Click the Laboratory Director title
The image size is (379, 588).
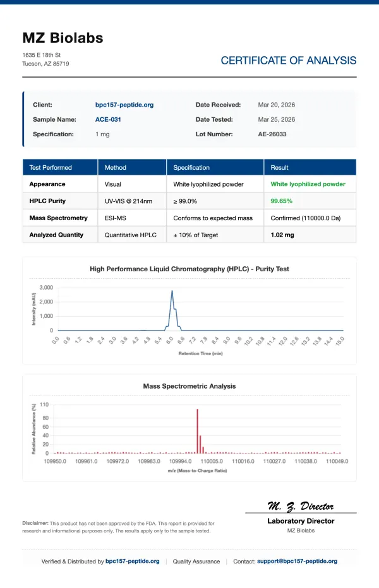[x=301, y=521]
